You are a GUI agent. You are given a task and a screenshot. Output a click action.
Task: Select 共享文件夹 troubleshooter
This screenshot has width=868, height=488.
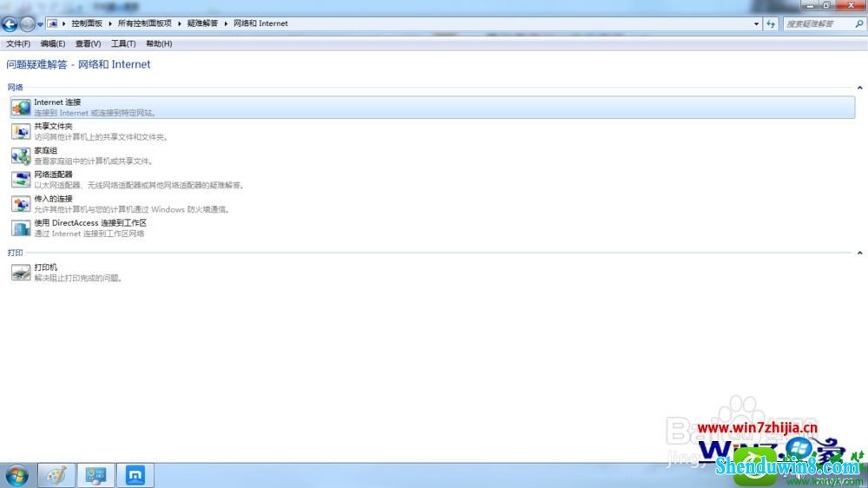click(x=432, y=131)
